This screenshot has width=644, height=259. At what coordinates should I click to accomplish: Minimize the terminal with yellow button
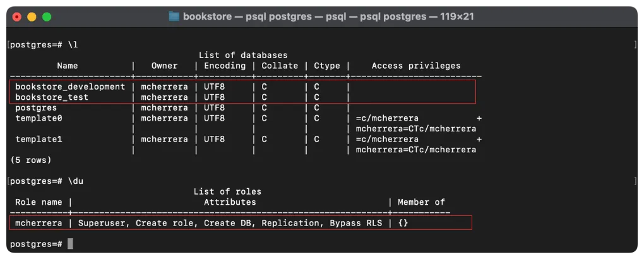pos(32,17)
